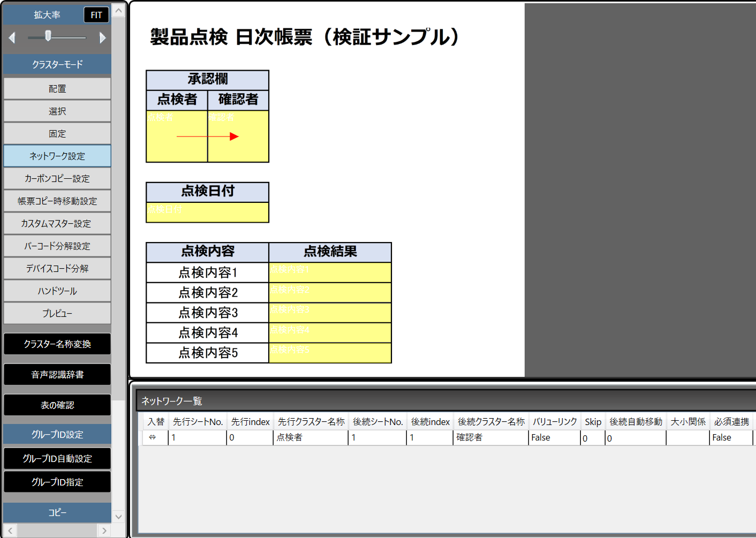Collapse the グループID設定 section header

click(57, 434)
